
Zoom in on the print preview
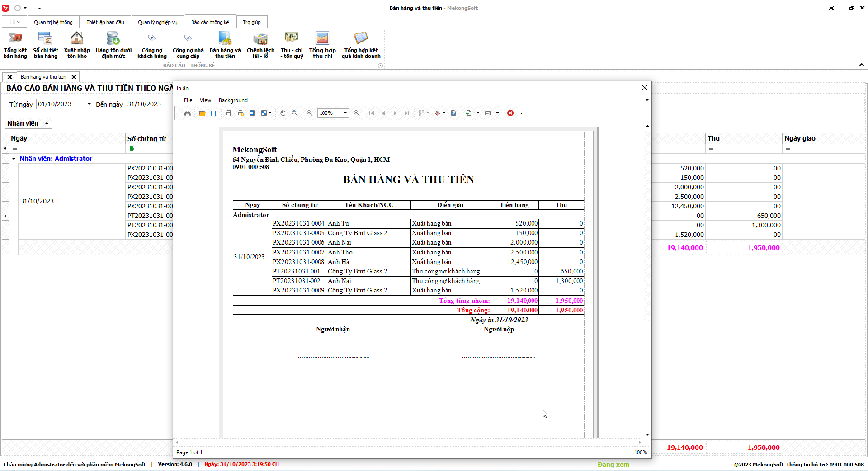coord(357,113)
